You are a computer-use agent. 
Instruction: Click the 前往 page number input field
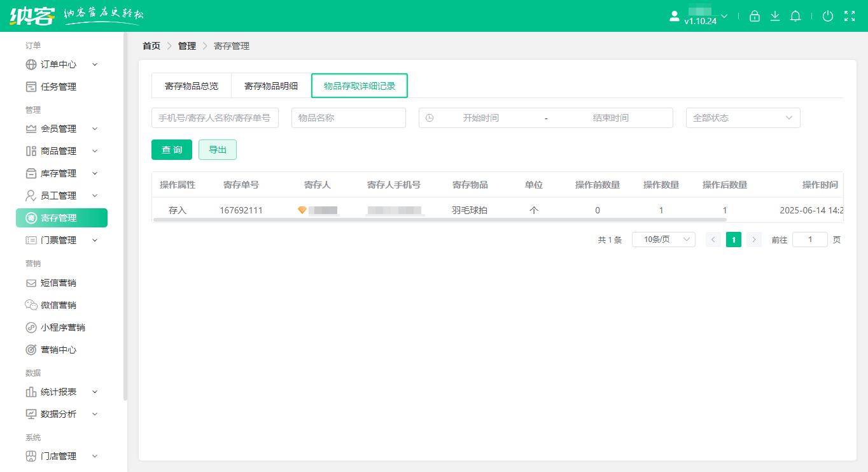pos(809,239)
